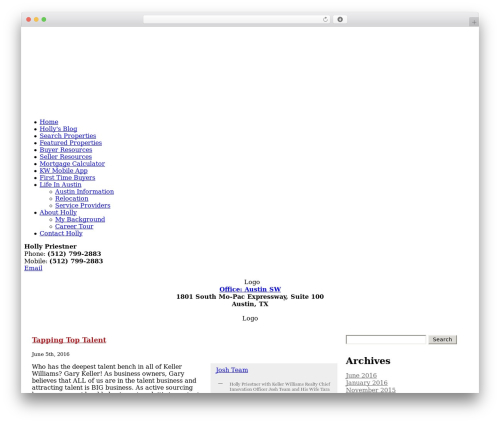This screenshot has width=500, height=423.
Task: Open Contact Holly link
Action: coord(61,234)
